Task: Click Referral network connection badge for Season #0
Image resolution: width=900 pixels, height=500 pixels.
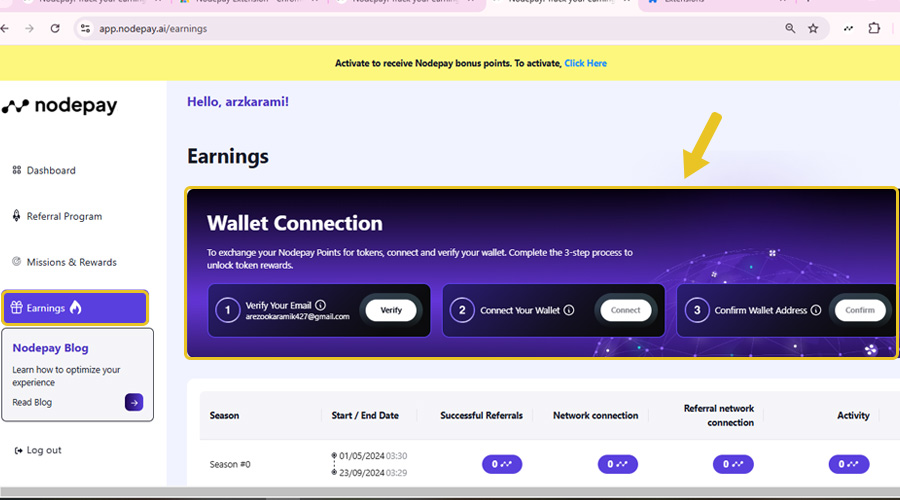Action: [x=733, y=464]
